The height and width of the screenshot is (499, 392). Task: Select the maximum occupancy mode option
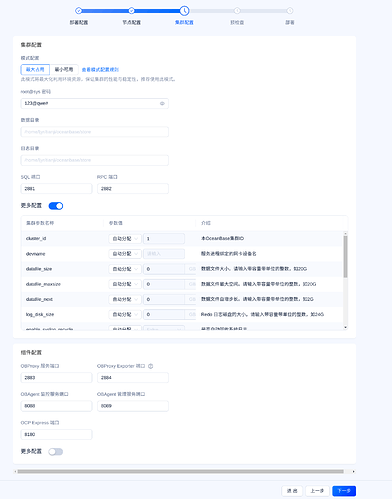tap(35, 69)
